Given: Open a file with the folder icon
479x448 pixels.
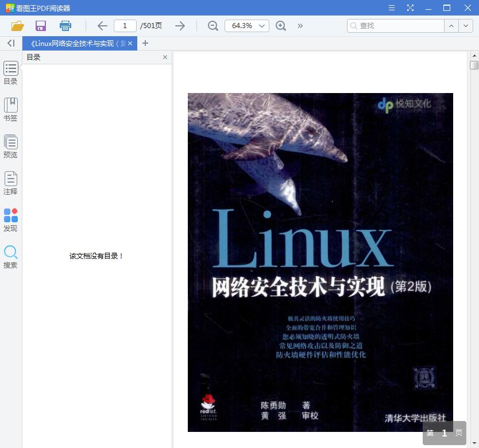Looking at the screenshot, I should pyautogui.click(x=17, y=26).
